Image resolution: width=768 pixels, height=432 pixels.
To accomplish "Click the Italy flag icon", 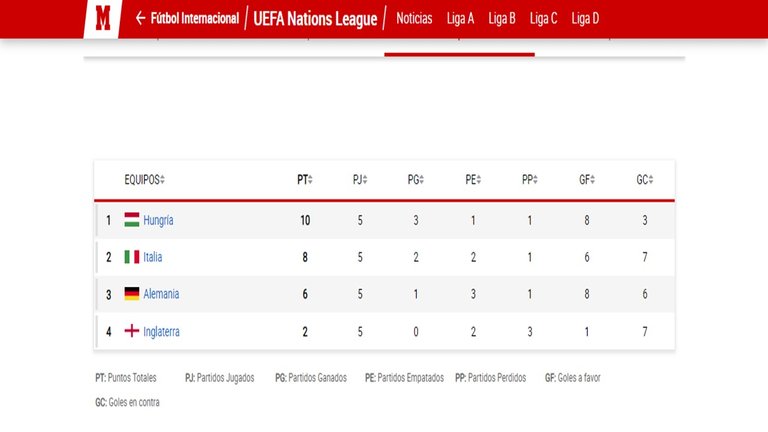I will point(132,257).
